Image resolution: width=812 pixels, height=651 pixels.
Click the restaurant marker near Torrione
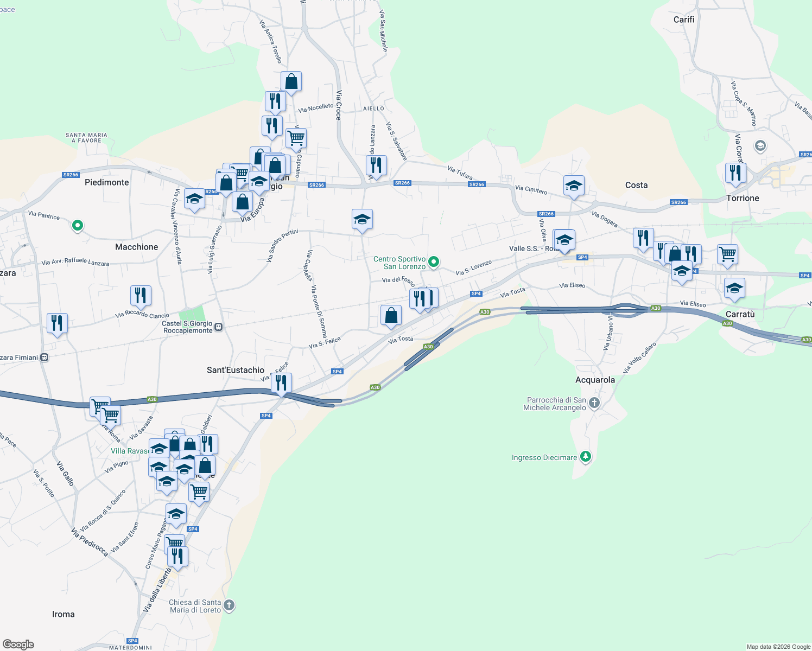tap(736, 174)
